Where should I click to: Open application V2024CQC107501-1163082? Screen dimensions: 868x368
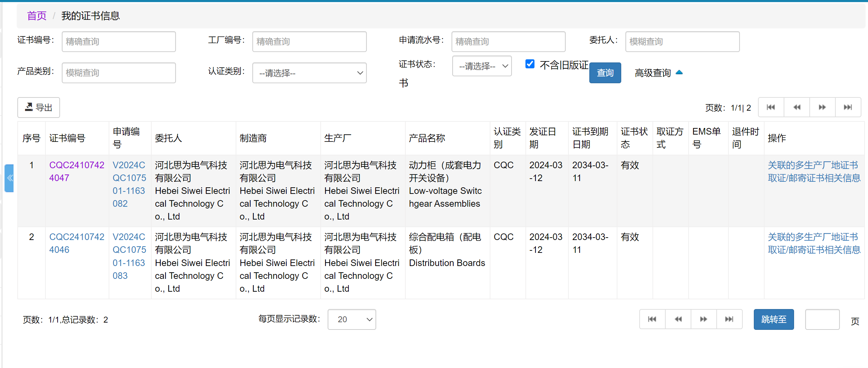point(129,184)
